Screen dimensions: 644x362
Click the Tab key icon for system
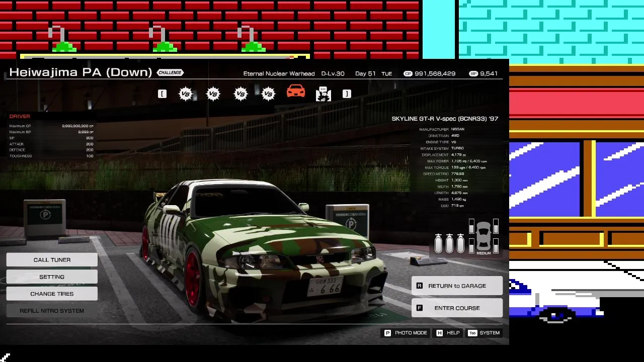[x=472, y=333]
